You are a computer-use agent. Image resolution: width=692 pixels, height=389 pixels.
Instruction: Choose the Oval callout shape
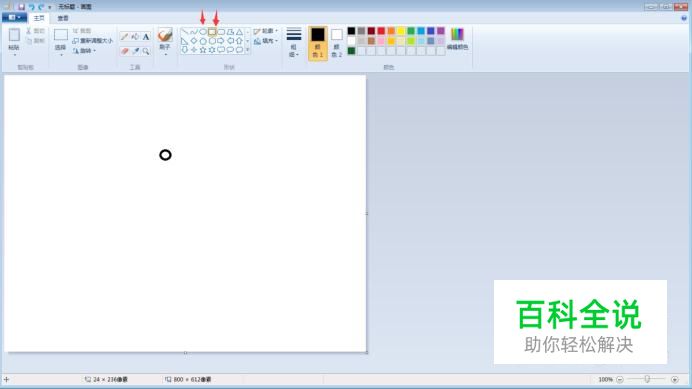230,50
